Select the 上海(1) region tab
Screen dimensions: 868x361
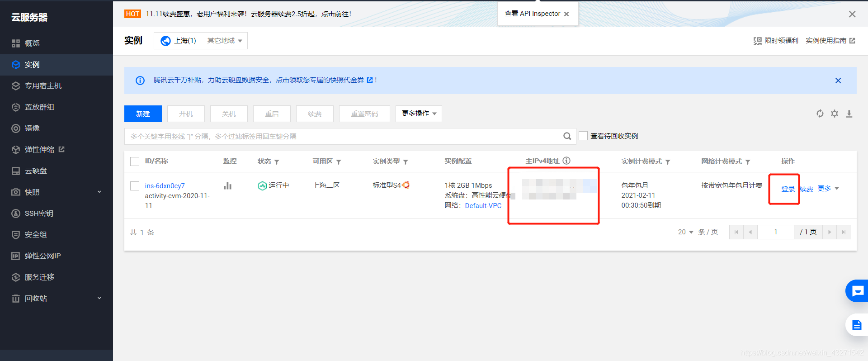[179, 41]
